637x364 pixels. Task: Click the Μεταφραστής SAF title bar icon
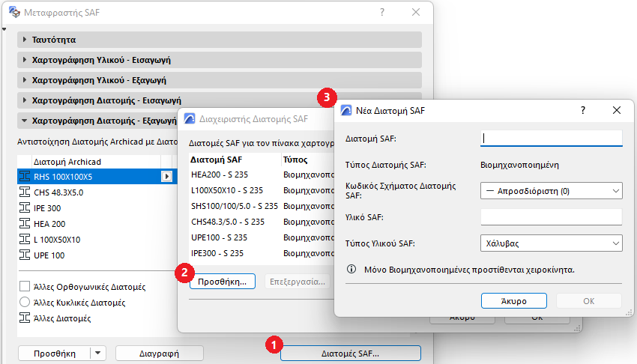[14, 12]
